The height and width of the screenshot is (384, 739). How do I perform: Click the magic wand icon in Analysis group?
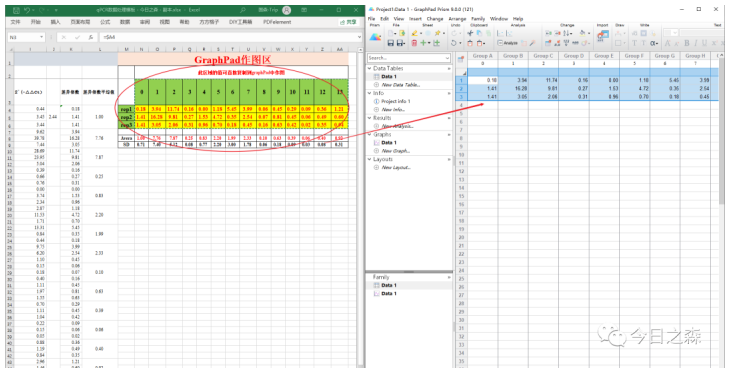pyautogui.click(x=533, y=43)
